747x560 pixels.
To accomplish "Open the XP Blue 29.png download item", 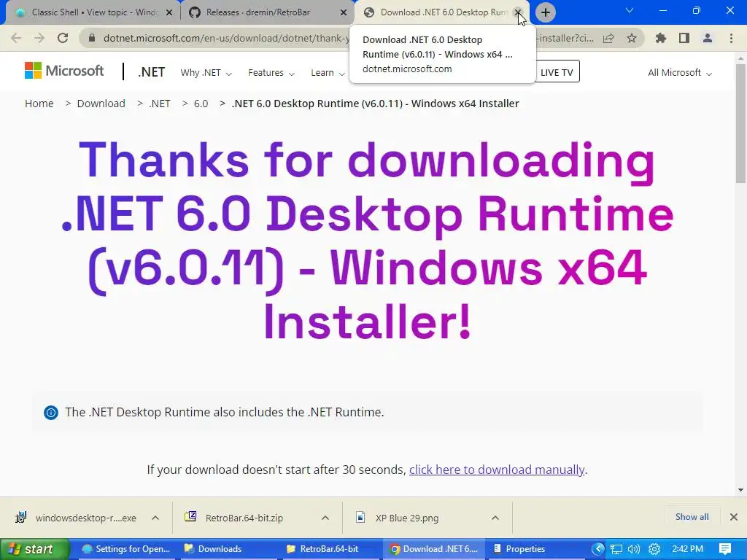I will [x=399, y=518].
